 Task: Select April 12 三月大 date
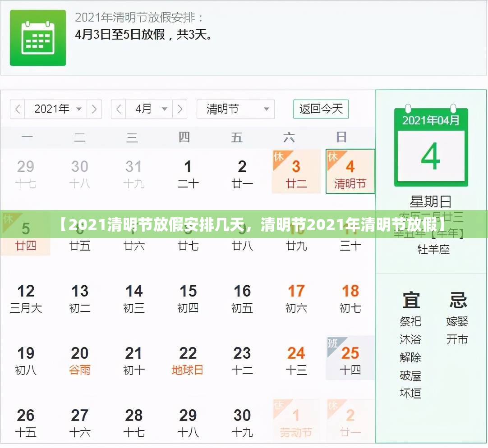tap(26, 299)
